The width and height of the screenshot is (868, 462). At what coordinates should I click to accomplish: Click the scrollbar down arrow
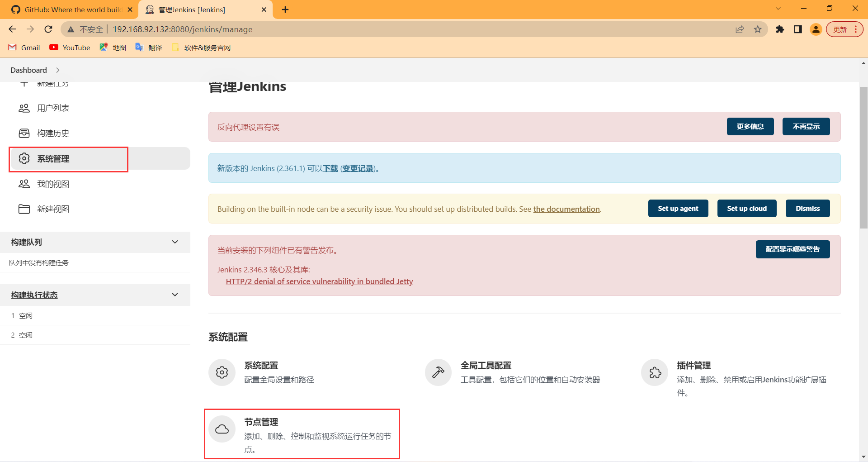(x=863, y=457)
